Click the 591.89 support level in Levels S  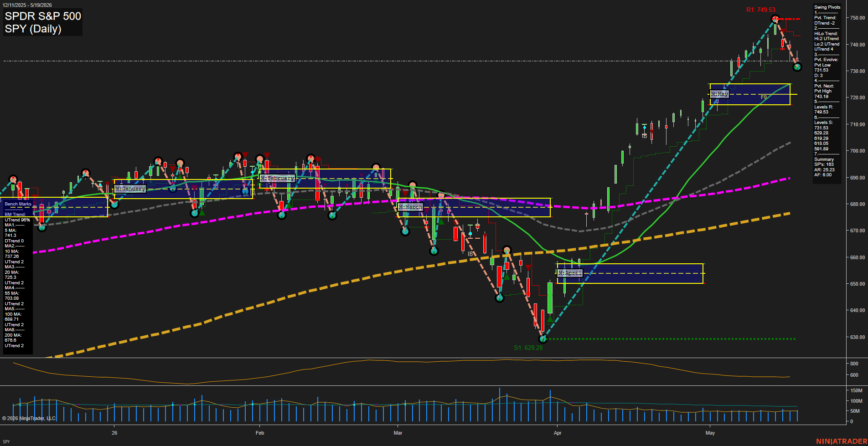point(821,149)
